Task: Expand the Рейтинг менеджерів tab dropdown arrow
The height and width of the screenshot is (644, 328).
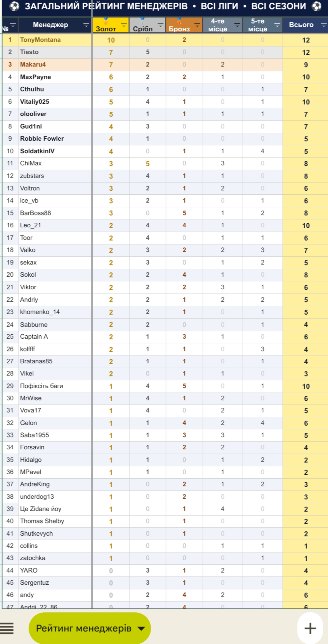Action: tap(141, 629)
